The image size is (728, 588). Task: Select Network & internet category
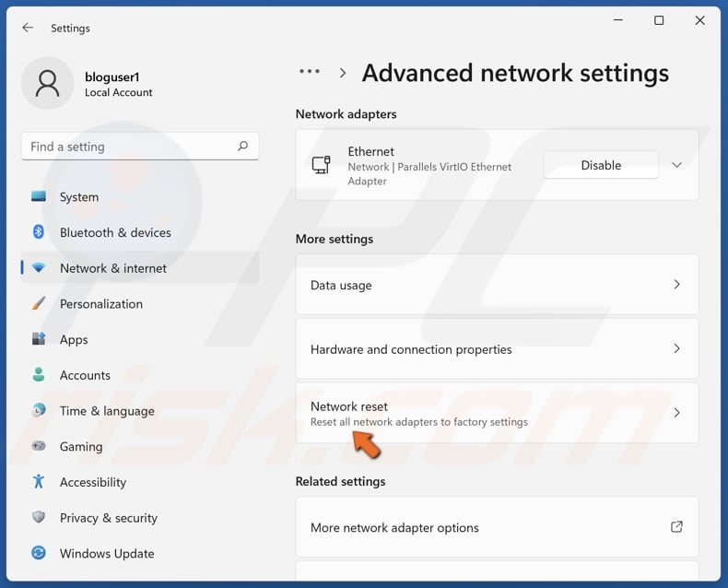140,268
